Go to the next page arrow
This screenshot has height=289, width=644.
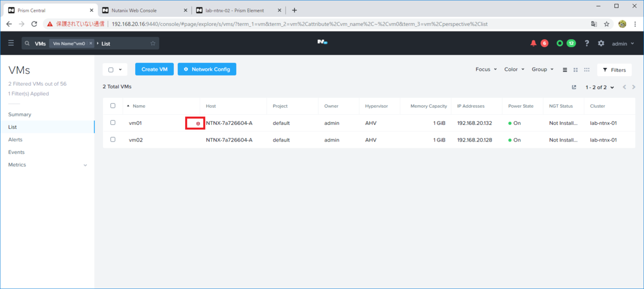634,87
